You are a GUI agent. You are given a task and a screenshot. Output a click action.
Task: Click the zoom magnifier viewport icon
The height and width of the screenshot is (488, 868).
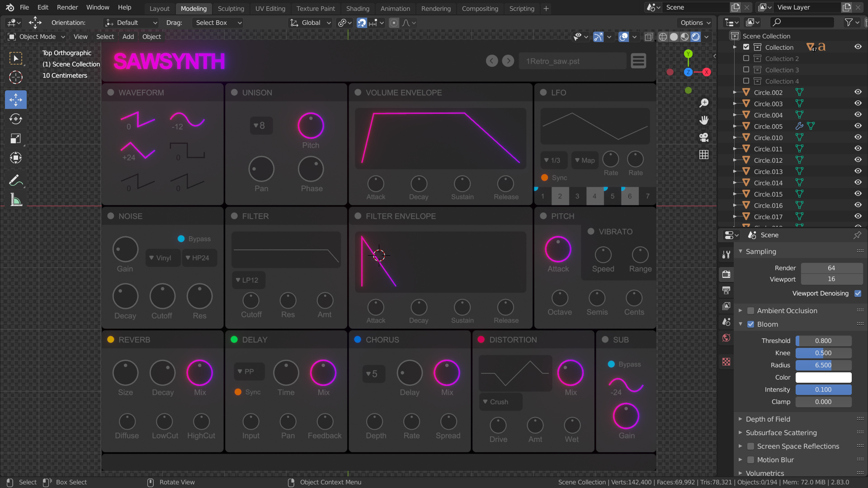704,103
